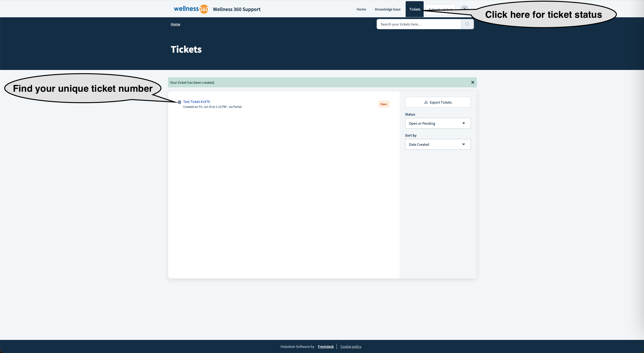The height and width of the screenshot is (353, 644).
Task: Visit the Freshdesk footer link
Action: point(325,346)
